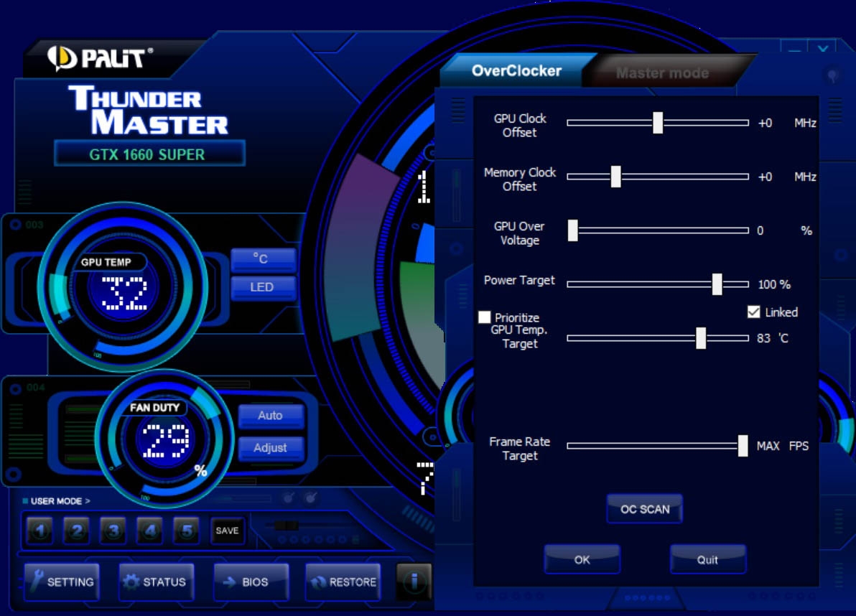Image resolution: width=856 pixels, height=616 pixels.
Task: Click the Palit logo
Action: [x=100, y=58]
